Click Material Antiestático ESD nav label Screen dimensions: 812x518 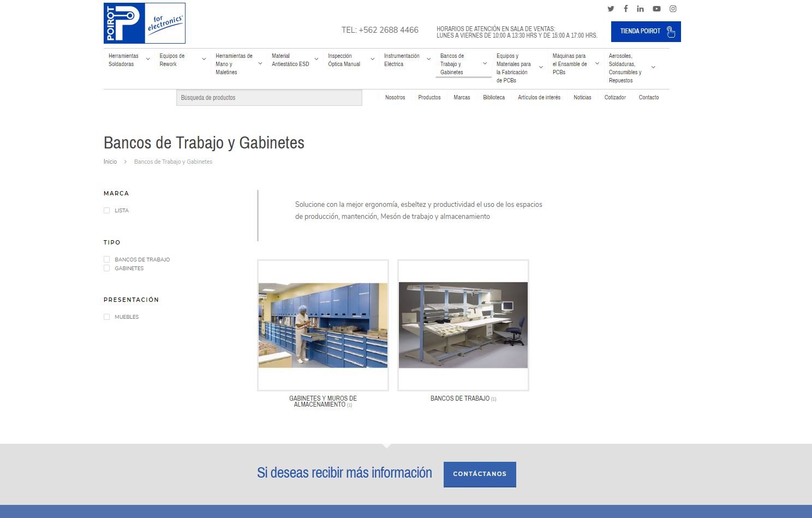(x=290, y=60)
